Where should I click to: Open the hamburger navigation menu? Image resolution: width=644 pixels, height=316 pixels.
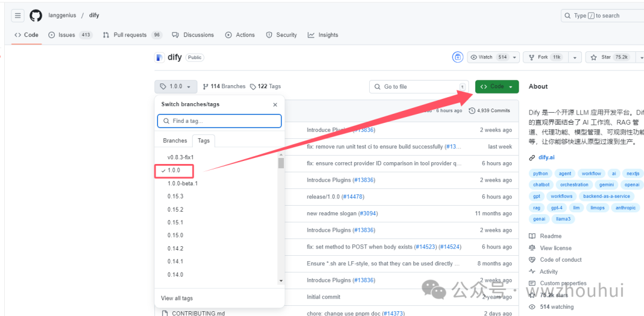tap(18, 16)
